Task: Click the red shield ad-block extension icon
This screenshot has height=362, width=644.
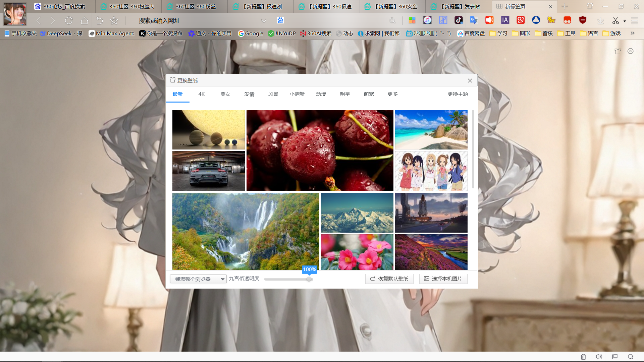Action: [583, 20]
